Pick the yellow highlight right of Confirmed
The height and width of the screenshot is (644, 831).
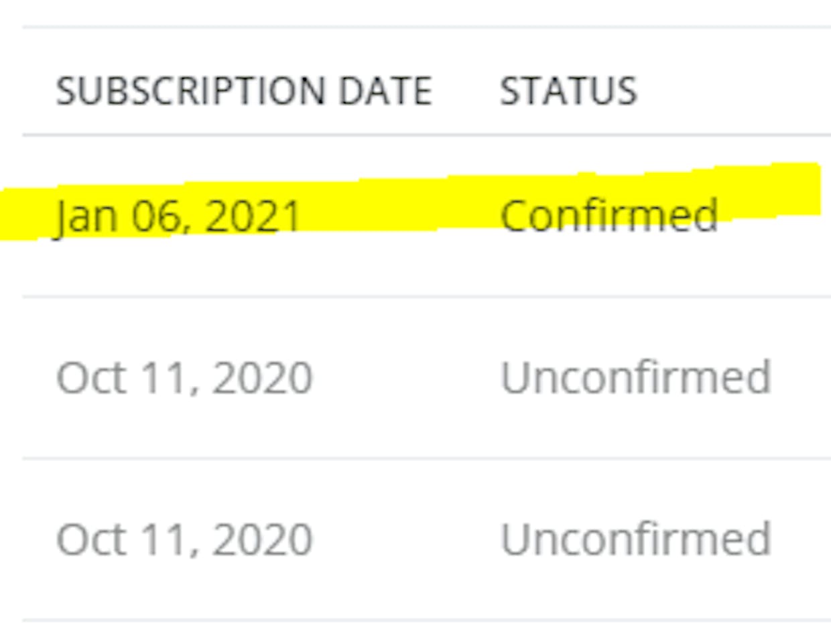point(771,191)
